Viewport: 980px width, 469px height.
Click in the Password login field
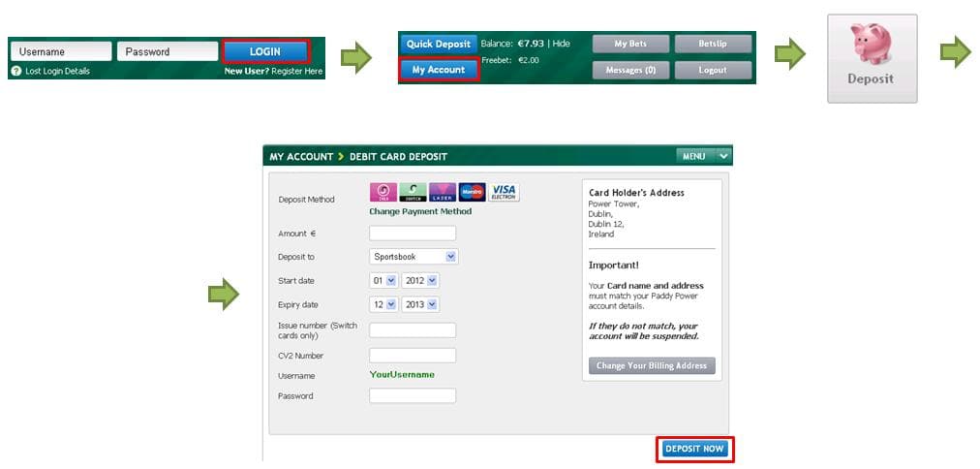pyautogui.click(x=168, y=51)
